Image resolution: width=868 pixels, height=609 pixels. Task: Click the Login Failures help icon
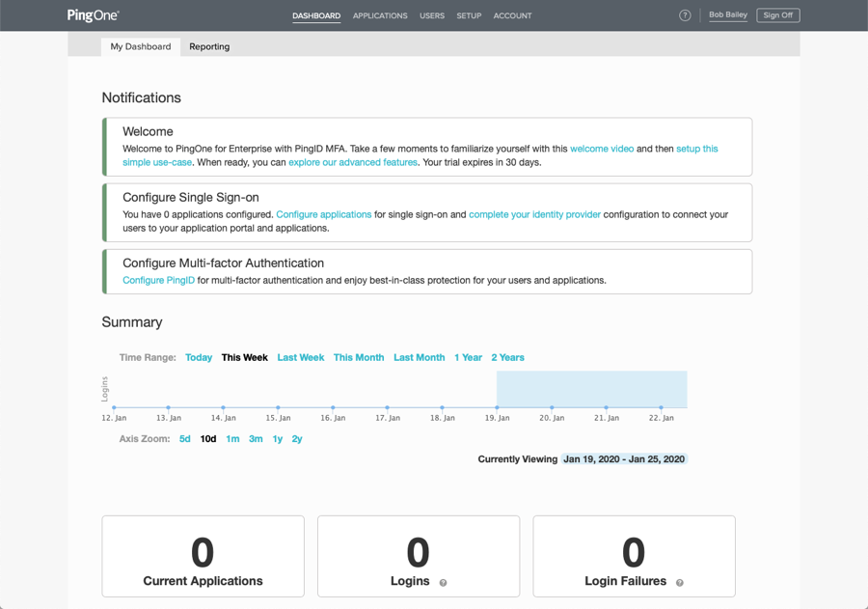(x=680, y=583)
